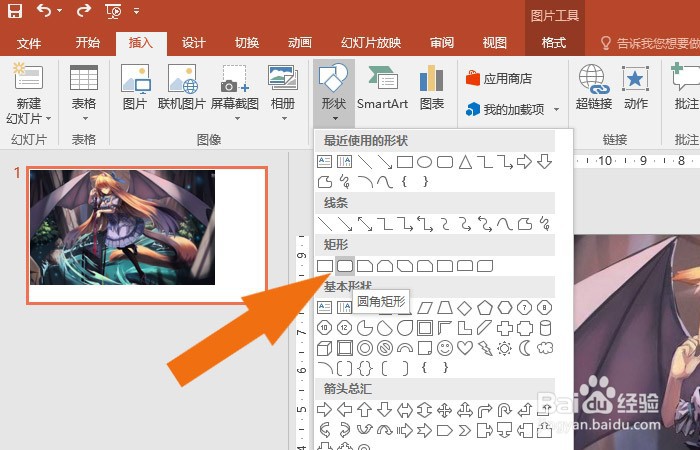Open the 格式 picture tools tab
The width and height of the screenshot is (700, 450).
pos(554,43)
